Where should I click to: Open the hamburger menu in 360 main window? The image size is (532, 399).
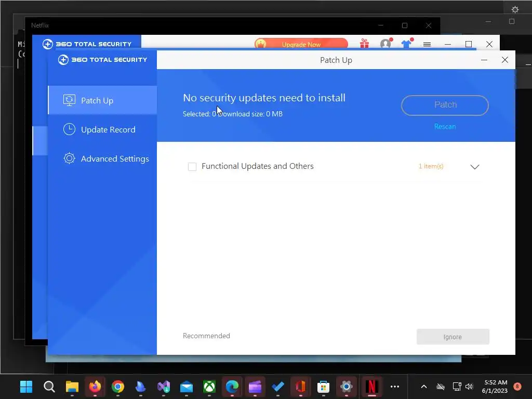click(x=427, y=45)
